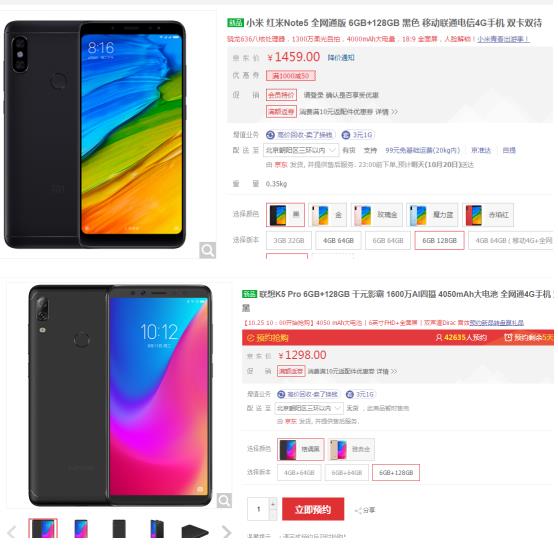The image size is (558, 557).
Task: Click the 高价回收 recycle icon for Lenovo
Action: tap(281, 394)
